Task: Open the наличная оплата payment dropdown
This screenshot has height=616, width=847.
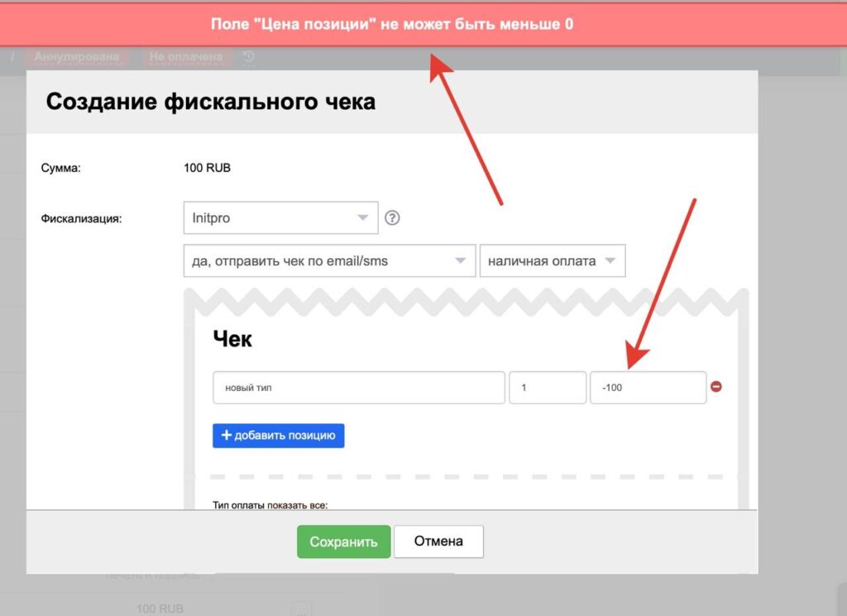Action: pyautogui.click(x=552, y=260)
